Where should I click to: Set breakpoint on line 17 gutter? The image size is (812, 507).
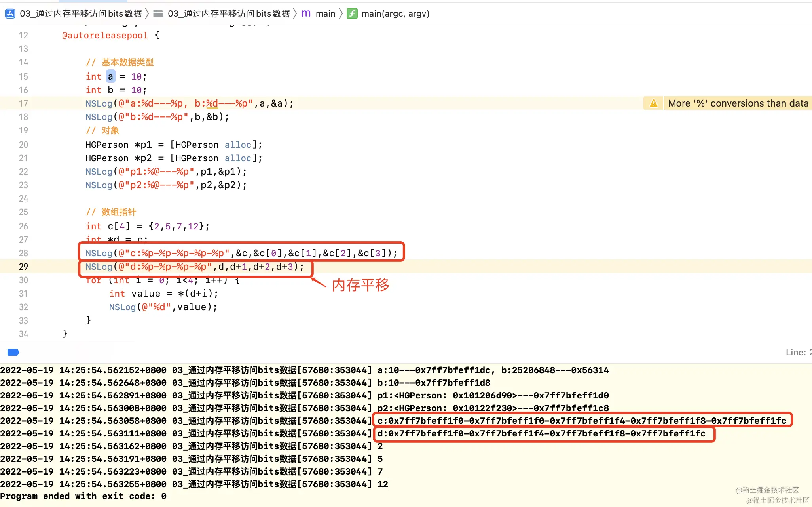tap(23, 103)
